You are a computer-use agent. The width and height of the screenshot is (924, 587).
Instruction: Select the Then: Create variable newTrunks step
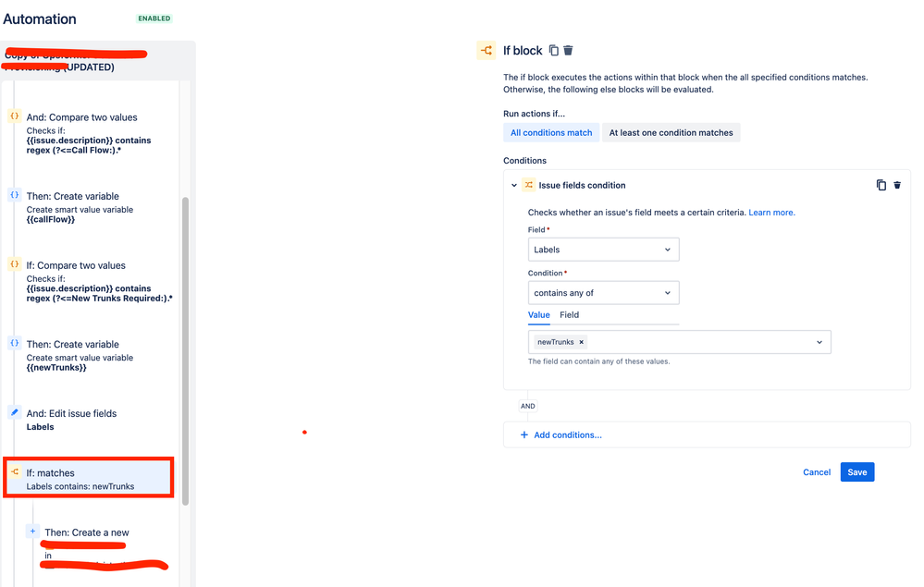[x=90, y=356]
